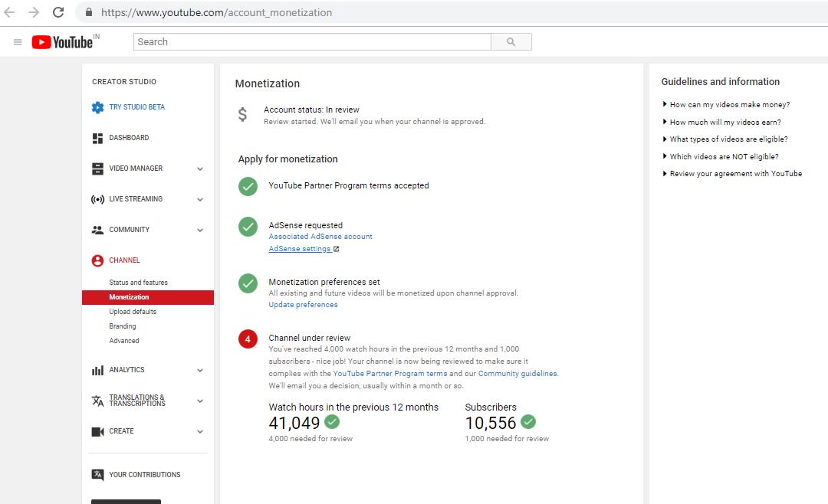Viewport: 828px width, 504px height.
Task: Open YouTube Partner Program terms link
Action: (x=389, y=374)
